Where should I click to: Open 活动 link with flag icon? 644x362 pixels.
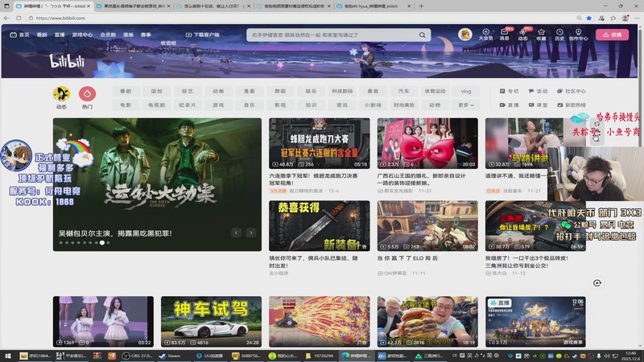[x=538, y=91]
